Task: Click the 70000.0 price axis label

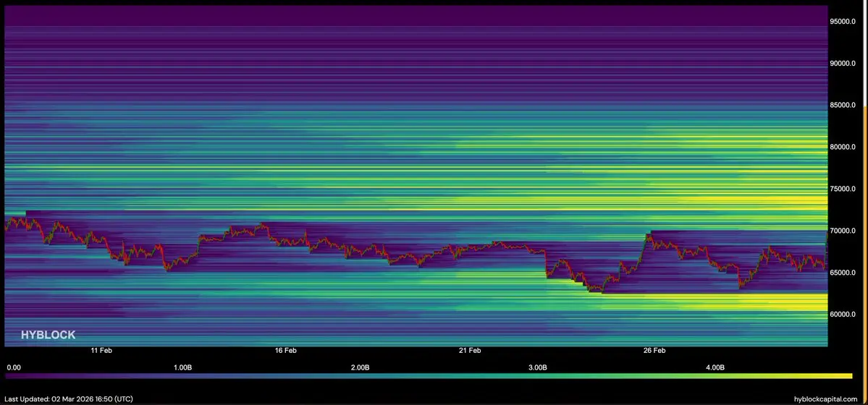Action: 842,231
